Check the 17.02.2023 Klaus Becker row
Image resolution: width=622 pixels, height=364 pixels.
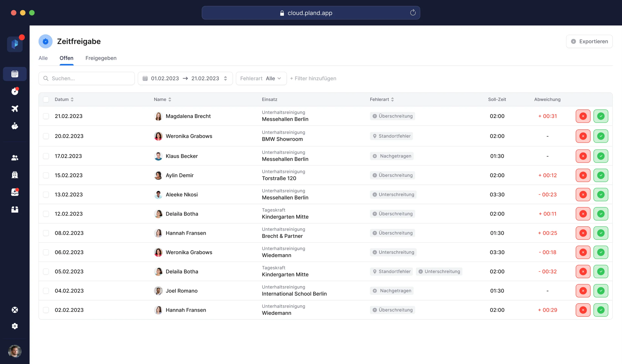(46, 156)
